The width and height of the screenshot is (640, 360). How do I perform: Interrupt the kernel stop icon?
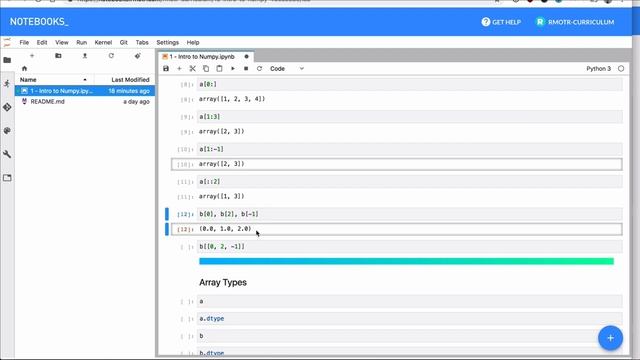click(246, 69)
